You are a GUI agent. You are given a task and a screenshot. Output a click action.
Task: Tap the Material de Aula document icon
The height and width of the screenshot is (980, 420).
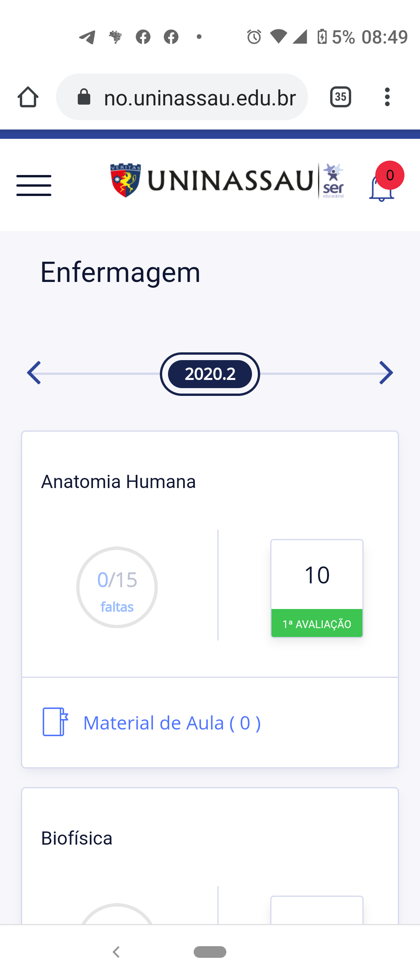[x=55, y=722]
